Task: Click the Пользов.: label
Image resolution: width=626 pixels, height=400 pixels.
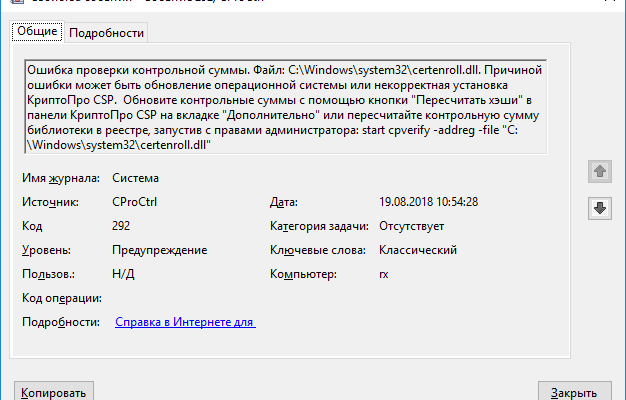Action: [x=48, y=274]
